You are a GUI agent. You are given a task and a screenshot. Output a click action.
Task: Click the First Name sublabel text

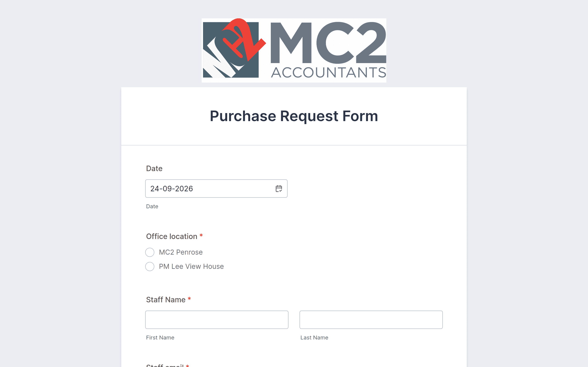click(160, 338)
